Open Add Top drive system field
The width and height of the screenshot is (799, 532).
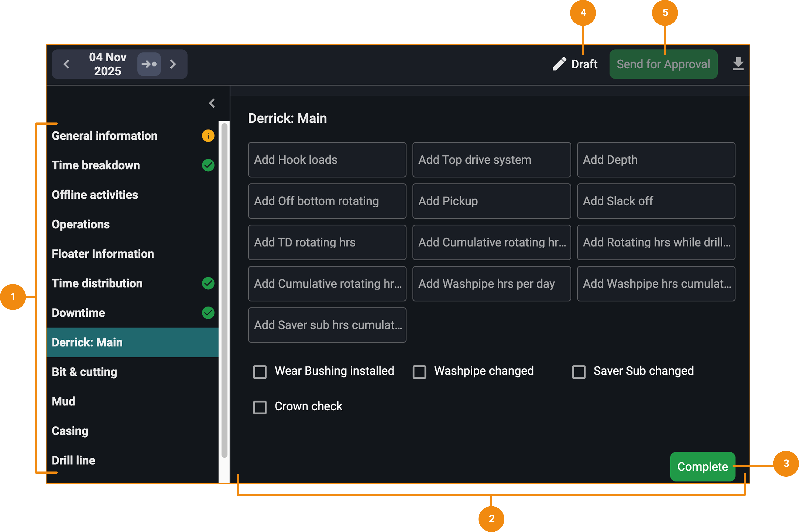tap(491, 160)
